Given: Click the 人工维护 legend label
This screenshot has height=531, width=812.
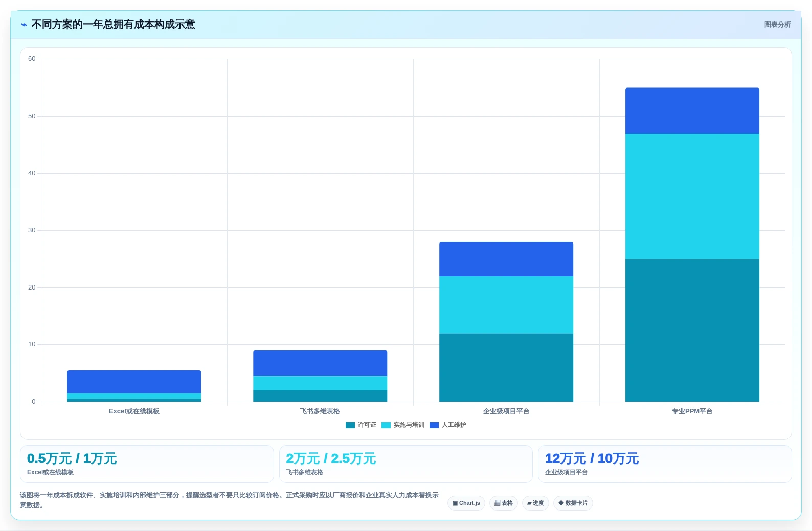Looking at the screenshot, I should 454,425.
